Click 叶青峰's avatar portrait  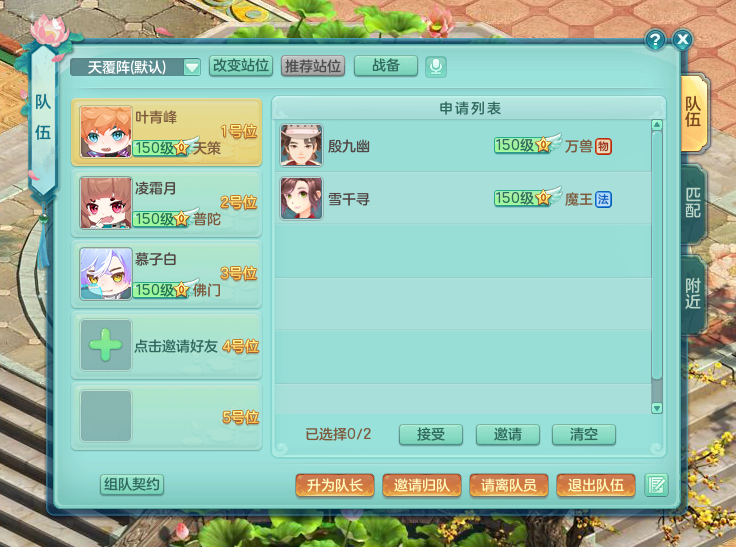point(106,131)
